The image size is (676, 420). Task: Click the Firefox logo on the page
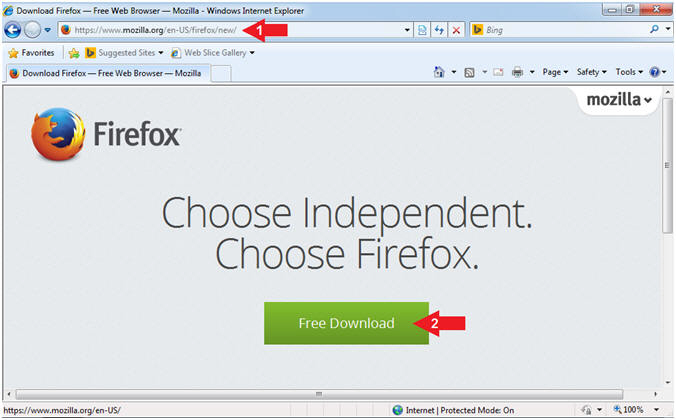[106, 134]
